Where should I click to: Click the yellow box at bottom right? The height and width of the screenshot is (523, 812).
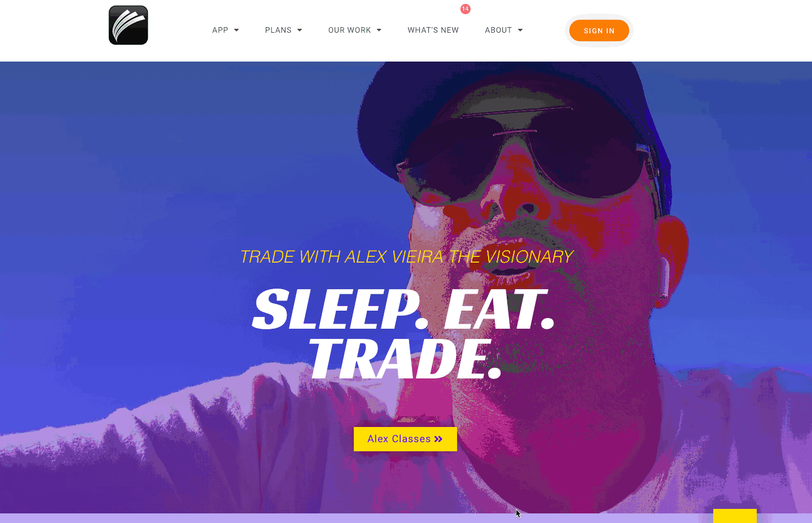coord(735,516)
